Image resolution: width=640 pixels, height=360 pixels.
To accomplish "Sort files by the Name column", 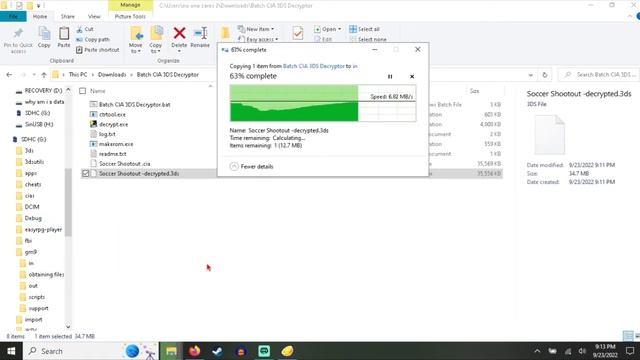I will pos(98,91).
